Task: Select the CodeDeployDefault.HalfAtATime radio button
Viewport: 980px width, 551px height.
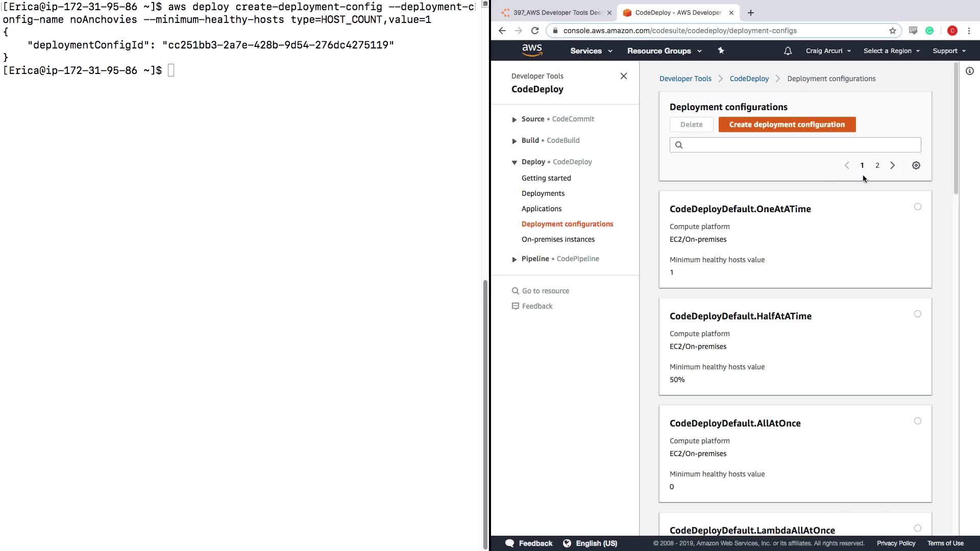Action: pos(917,314)
